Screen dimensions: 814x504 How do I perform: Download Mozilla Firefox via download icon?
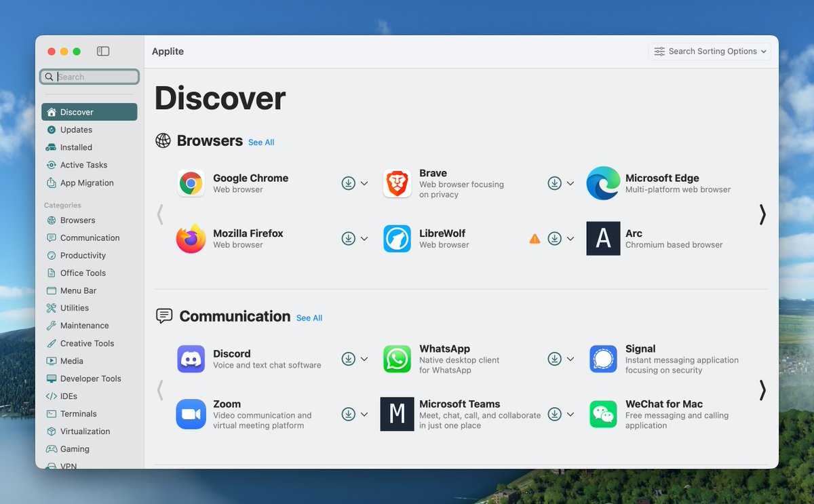click(x=349, y=239)
